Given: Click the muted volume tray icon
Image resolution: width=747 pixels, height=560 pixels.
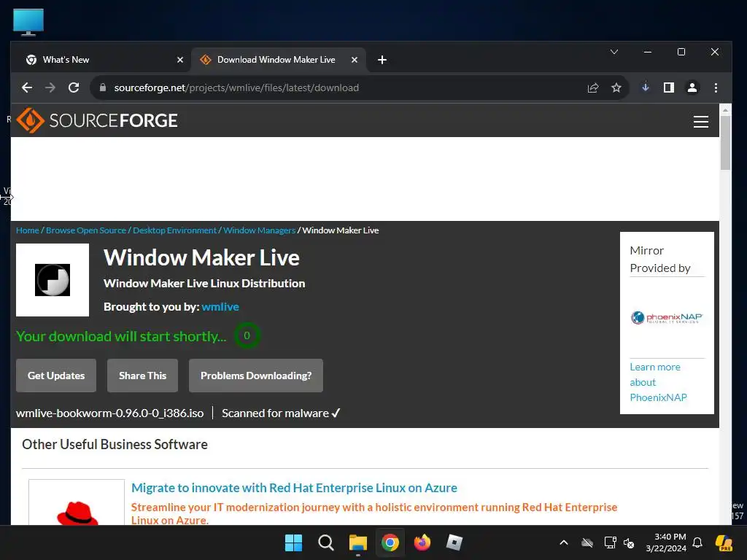Looking at the screenshot, I should pyautogui.click(x=629, y=542).
